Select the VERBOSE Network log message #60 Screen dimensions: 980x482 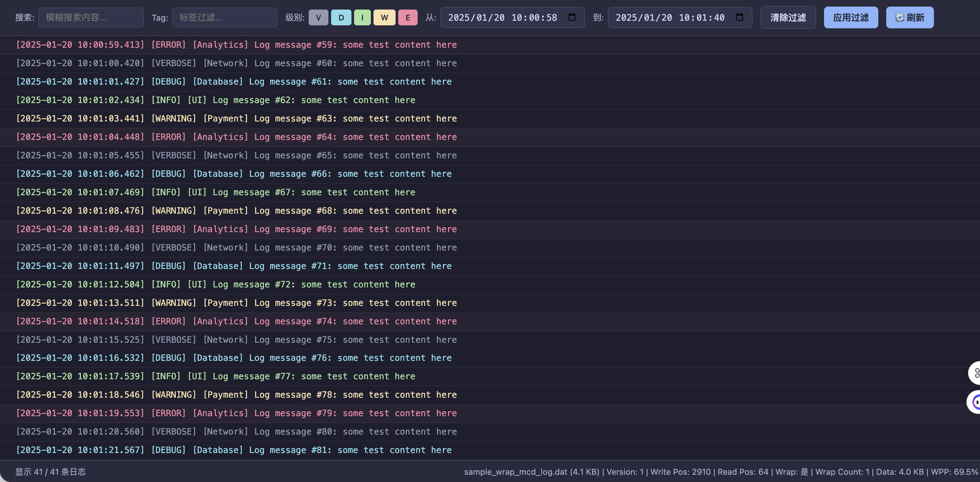490,64
